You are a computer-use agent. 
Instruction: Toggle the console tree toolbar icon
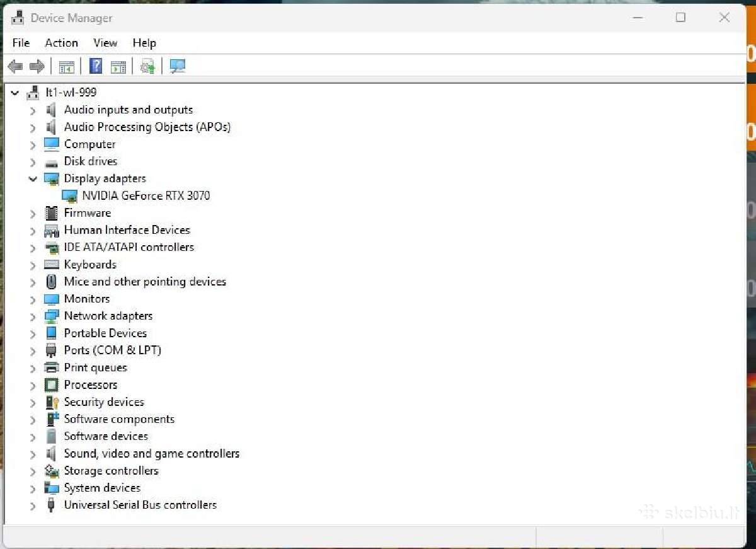[66, 66]
